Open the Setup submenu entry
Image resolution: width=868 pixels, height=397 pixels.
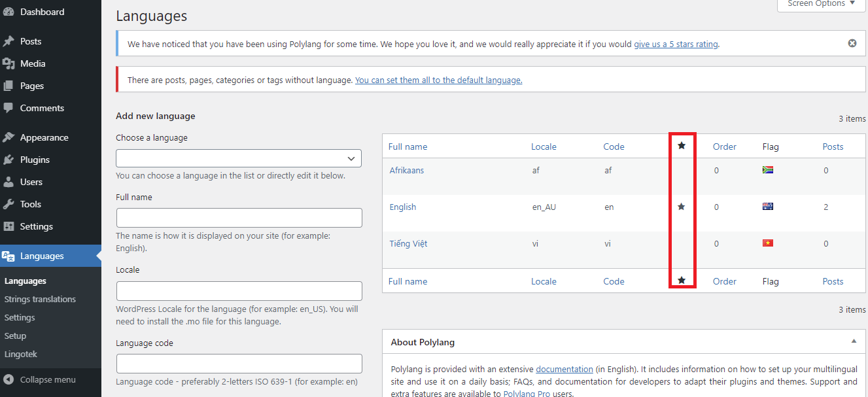pyautogui.click(x=16, y=336)
